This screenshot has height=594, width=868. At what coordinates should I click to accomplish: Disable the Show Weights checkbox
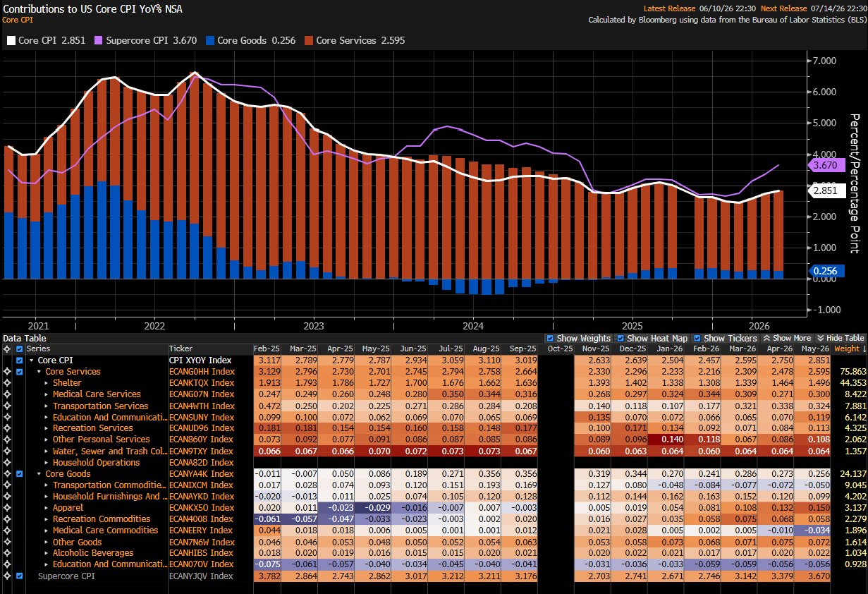coord(550,339)
